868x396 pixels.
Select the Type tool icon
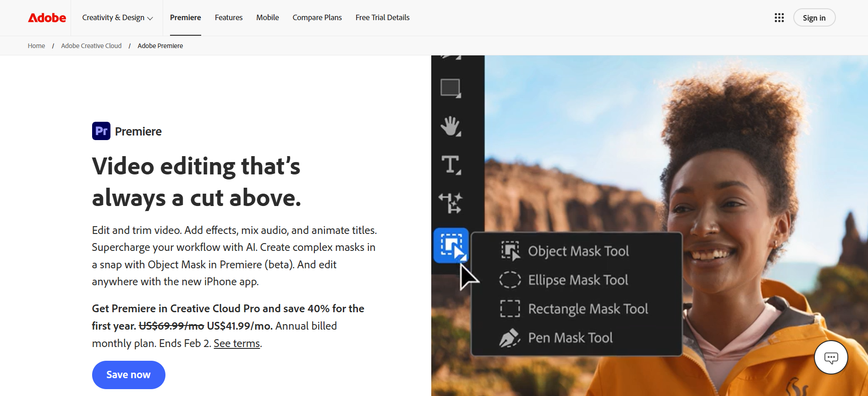[x=451, y=165]
